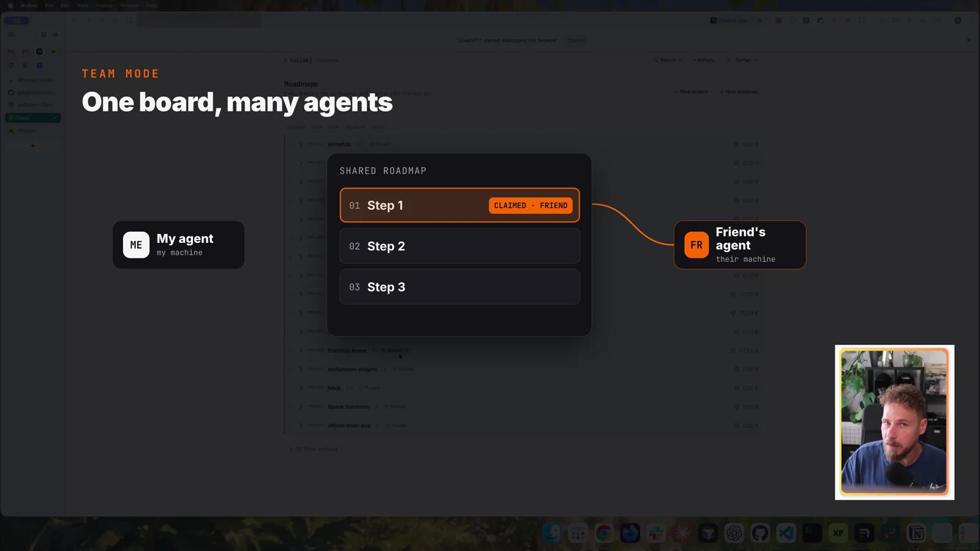Click Show archived at list bottom

pyautogui.click(x=317, y=449)
